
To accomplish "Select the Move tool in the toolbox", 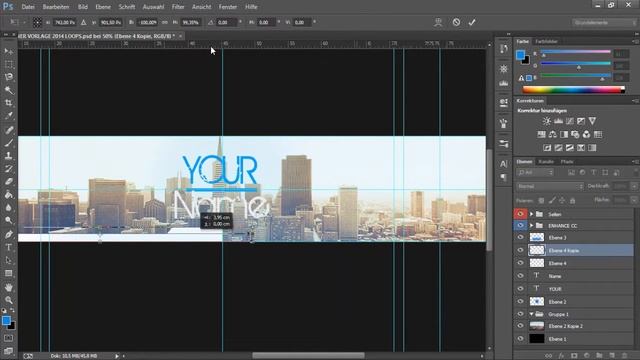I will click(9, 51).
